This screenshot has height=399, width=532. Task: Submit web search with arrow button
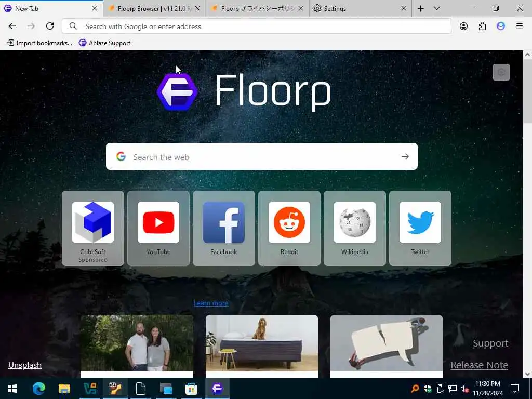405,156
